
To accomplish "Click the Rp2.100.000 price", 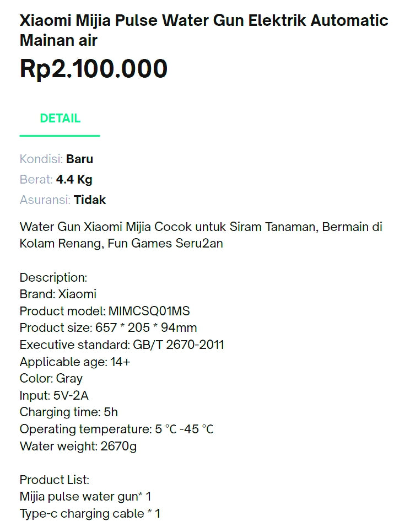I will coord(94,69).
